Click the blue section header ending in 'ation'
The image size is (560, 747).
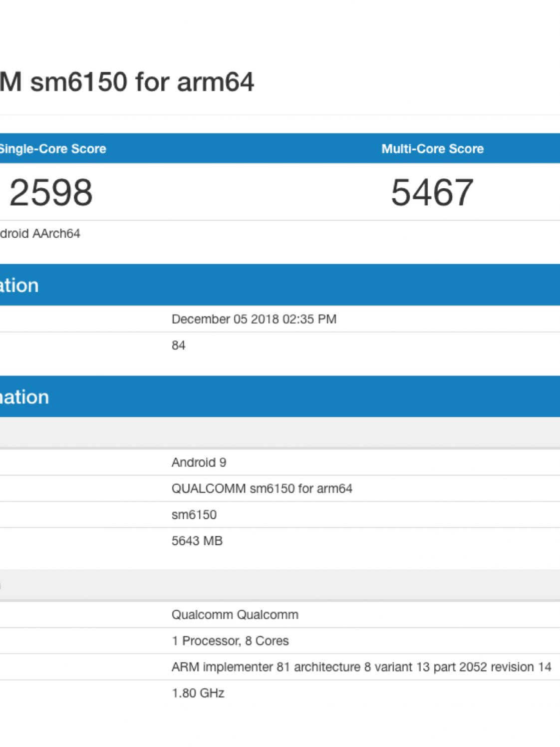click(20, 285)
